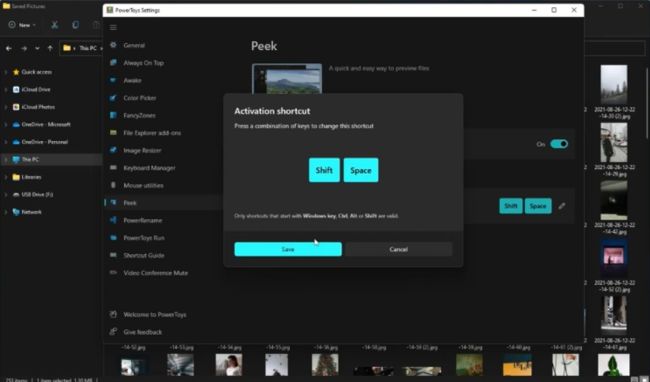Screen dimensions: 650x382
Task: Go back in File Explorer
Action: [x=9, y=48]
